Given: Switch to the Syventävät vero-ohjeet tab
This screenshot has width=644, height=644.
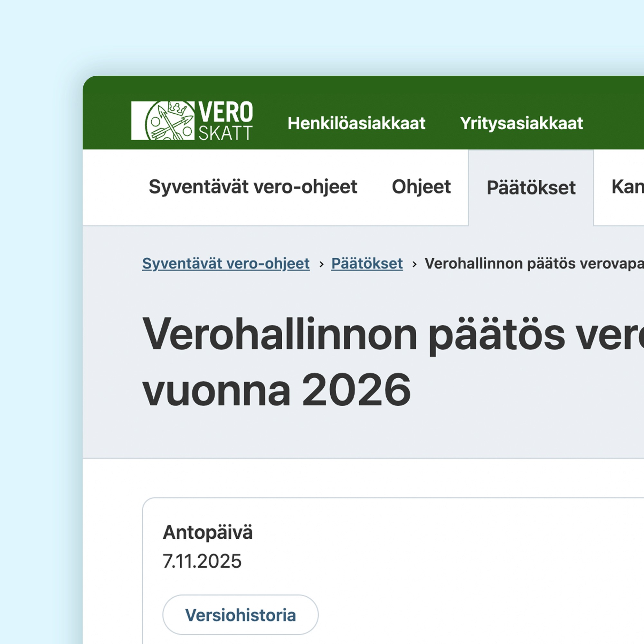Looking at the screenshot, I should [x=253, y=187].
